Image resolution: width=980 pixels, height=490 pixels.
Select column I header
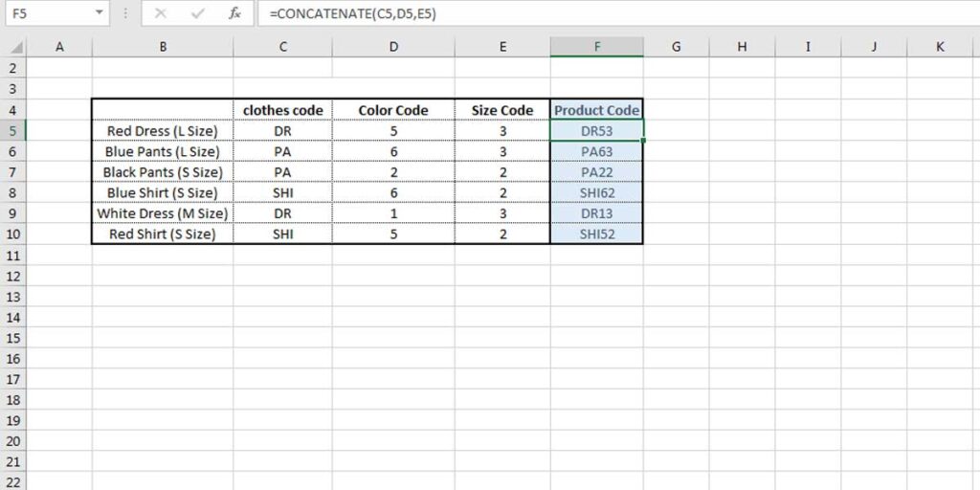click(x=808, y=47)
